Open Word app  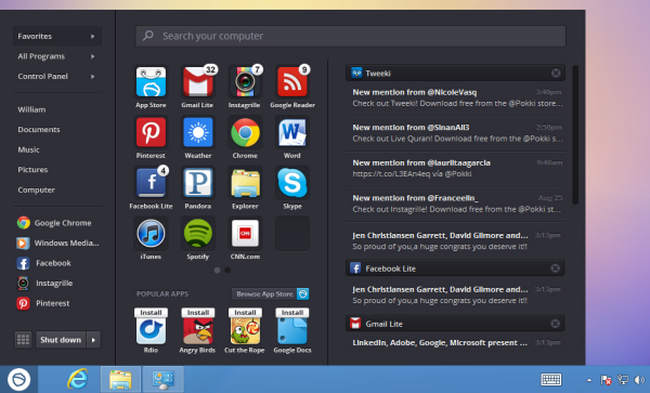pos(292,132)
